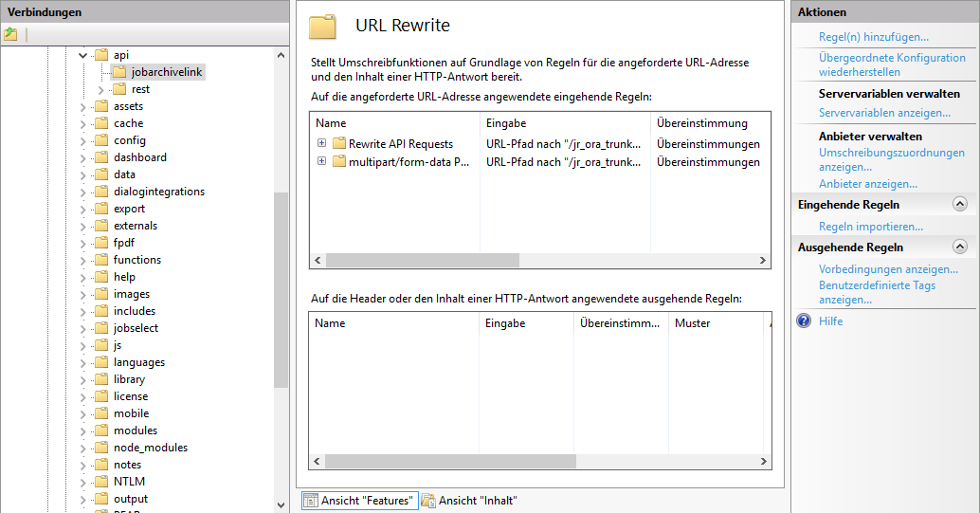980x513 pixels.
Task: Expand the Rewrite API Requests rule
Action: coord(321,143)
